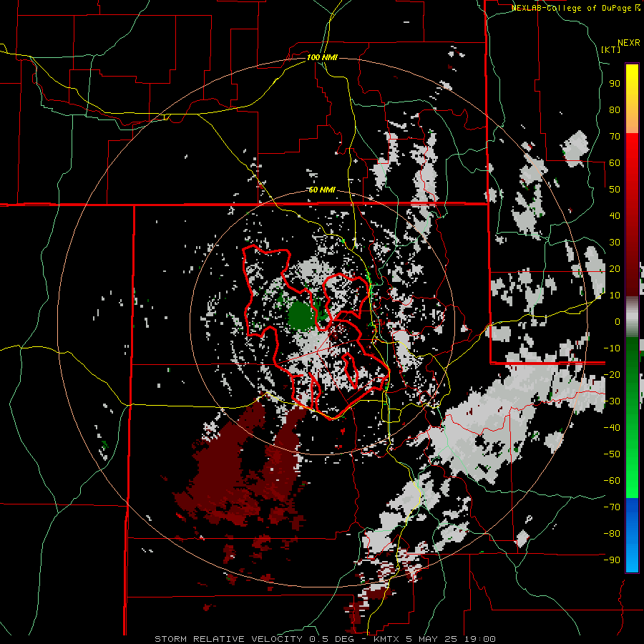
Task: Select the 70 value on velocity scale
Action: (615, 137)
